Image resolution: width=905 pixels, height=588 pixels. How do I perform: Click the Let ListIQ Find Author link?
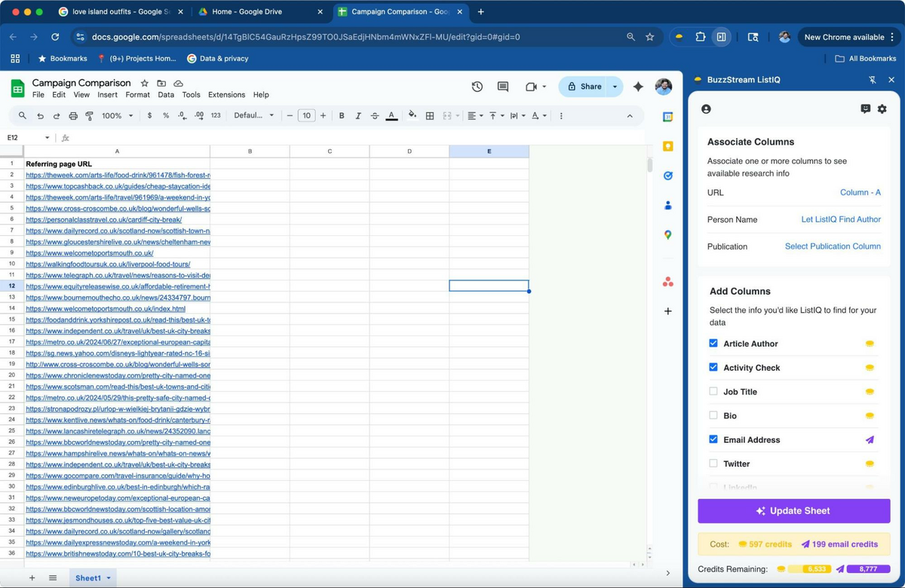tap(839, 219)
